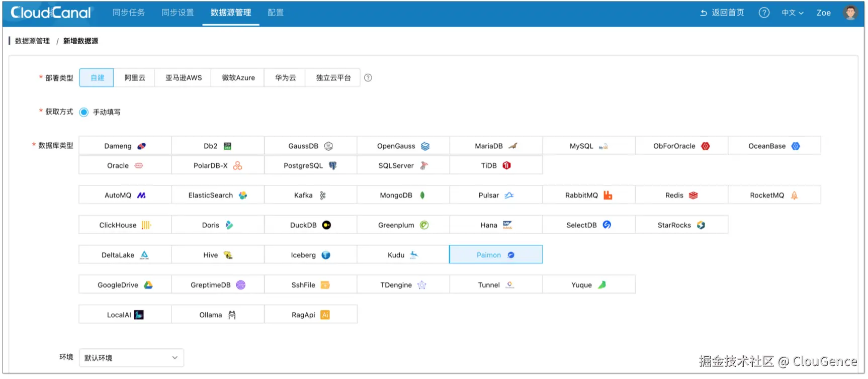
Task: Pick the MySQL database tile
Action: 589,146
